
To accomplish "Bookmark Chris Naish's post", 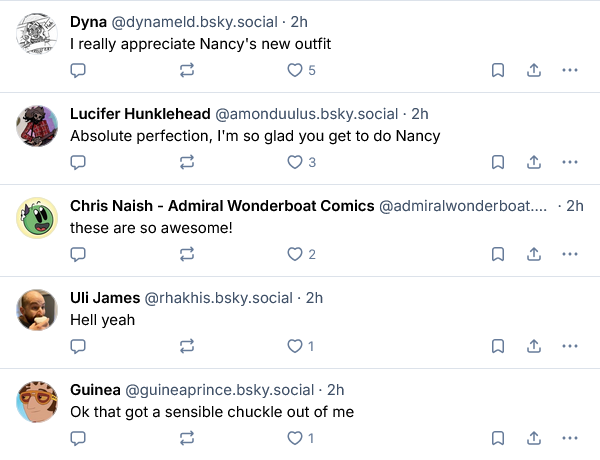I will 497,254.
